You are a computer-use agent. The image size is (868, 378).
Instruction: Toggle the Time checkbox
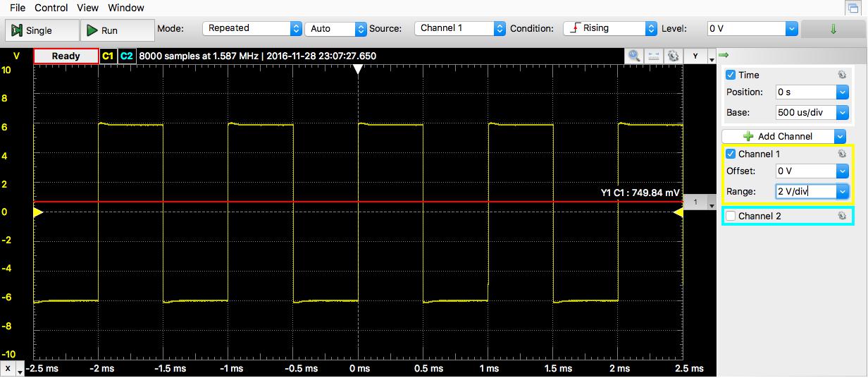click(x=731, y=75)
